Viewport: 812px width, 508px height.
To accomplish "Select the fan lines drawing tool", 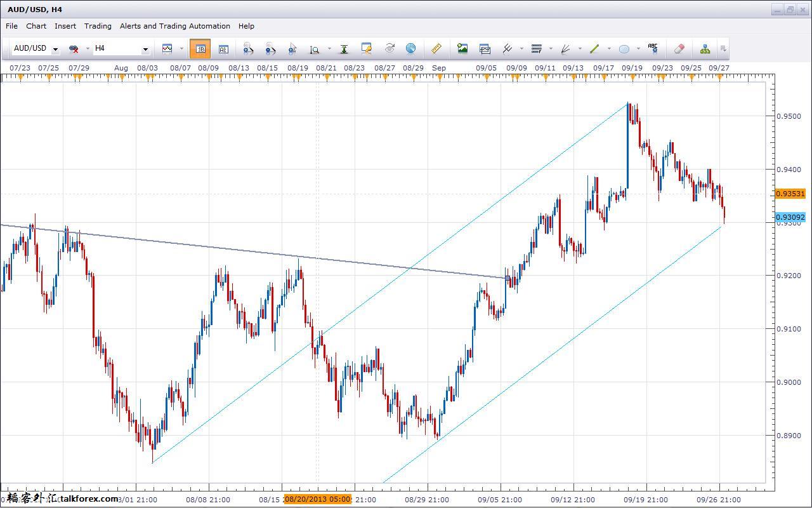I will [565, 49].
